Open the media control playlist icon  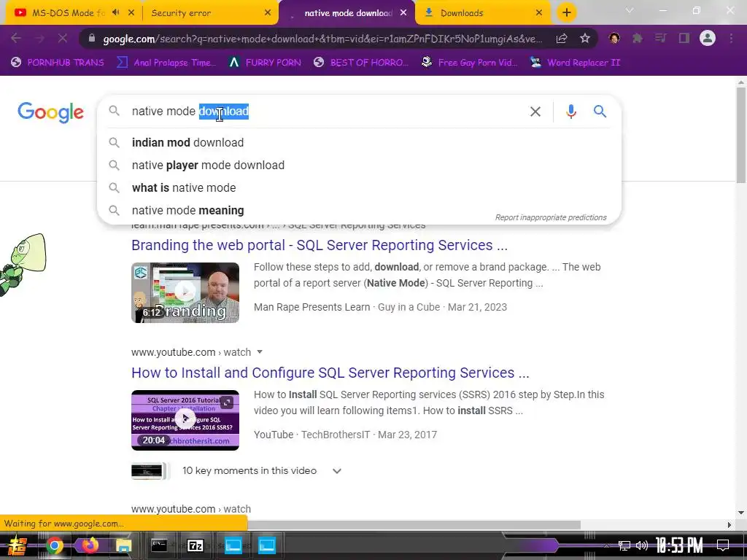tap(660, 39)
